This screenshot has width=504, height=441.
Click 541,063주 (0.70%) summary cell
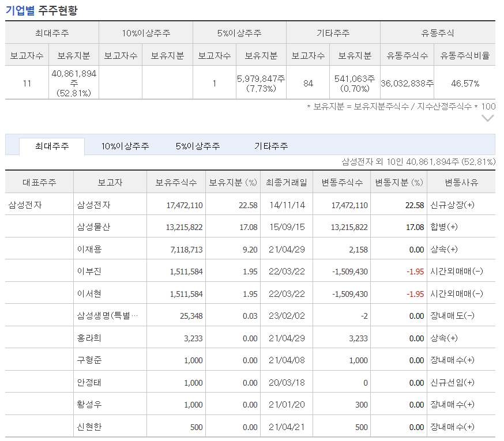[355, 84]
